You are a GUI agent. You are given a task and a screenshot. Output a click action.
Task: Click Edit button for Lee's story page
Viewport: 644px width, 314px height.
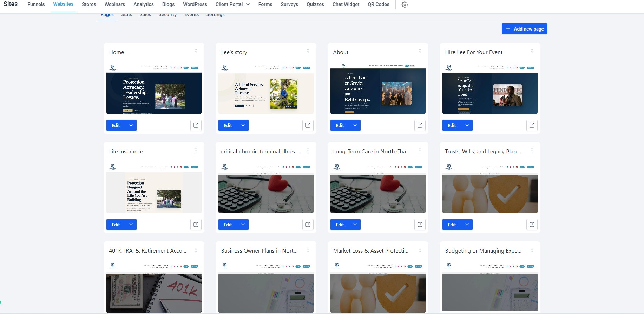pyautogui.click(x=228, y=125)
